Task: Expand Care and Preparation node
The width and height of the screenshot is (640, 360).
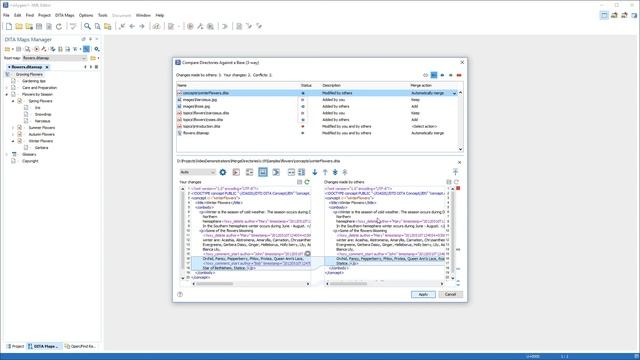Action: tap(7, 88)
